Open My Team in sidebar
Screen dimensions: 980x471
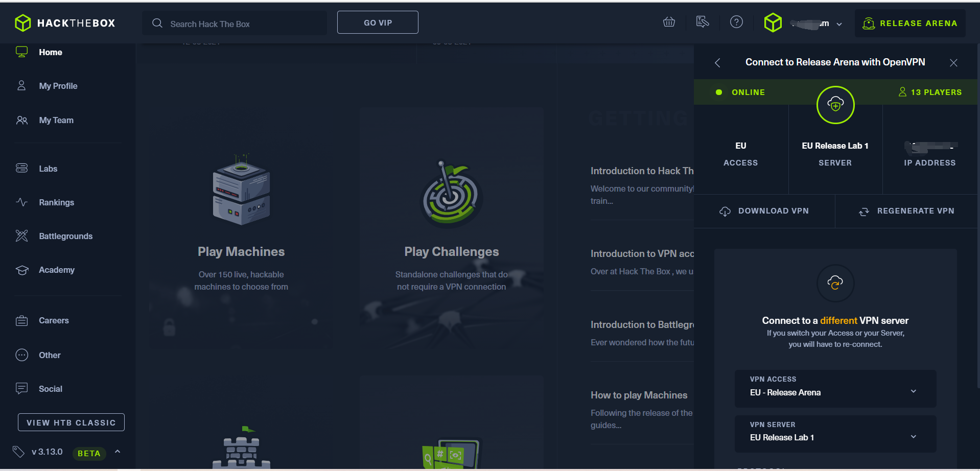tap(56, 120)
